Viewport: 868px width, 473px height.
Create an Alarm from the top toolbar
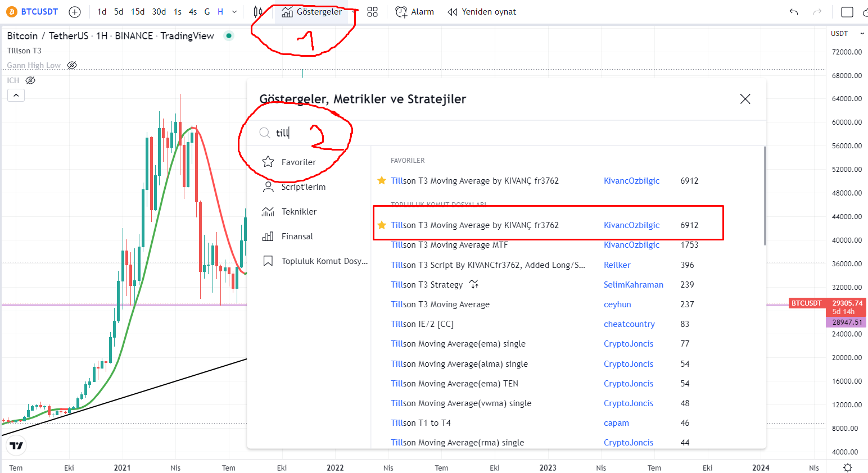[x=415, y=12]
